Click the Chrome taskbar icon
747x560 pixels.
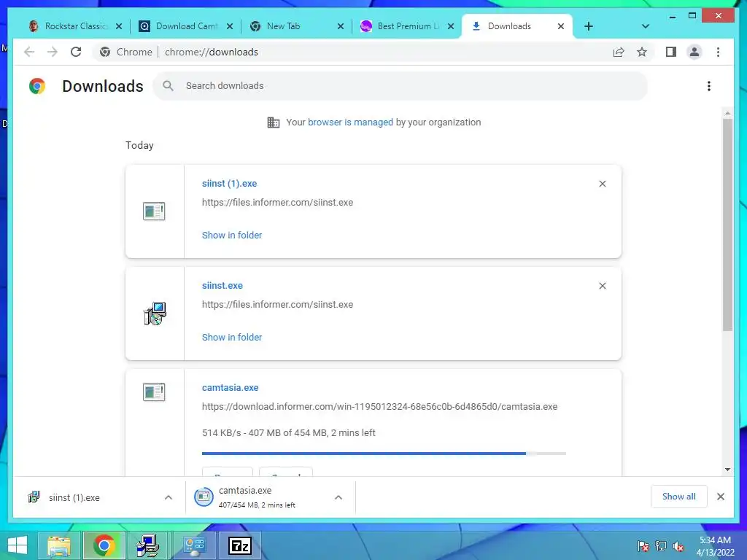[104, 545]
